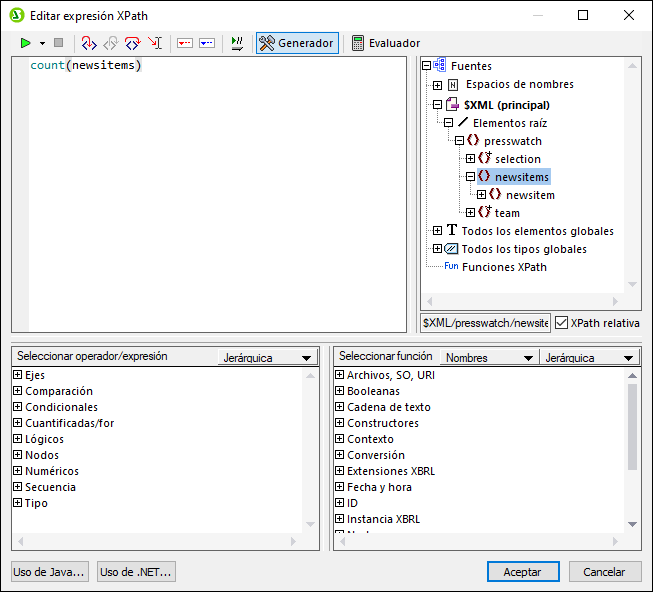Expand the Espacios de nombres node
This screenshot has height=592, width=653.
(437, 85)
